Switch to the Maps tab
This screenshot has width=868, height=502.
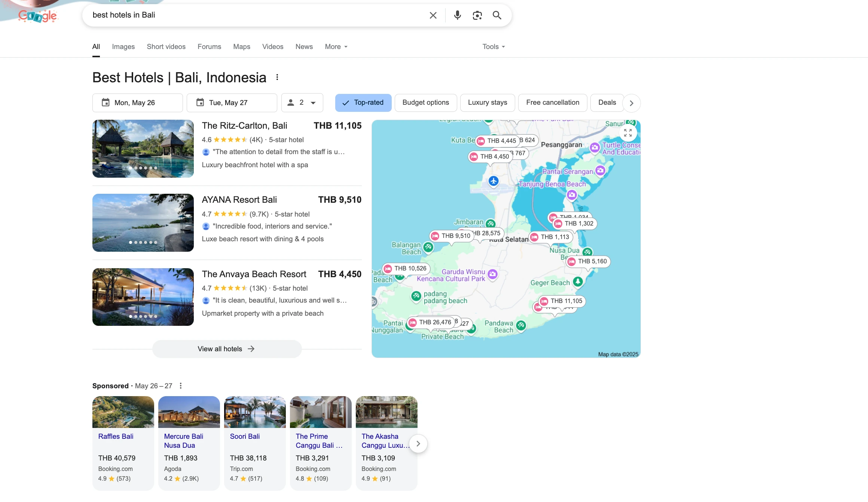[x=242, y=47]
